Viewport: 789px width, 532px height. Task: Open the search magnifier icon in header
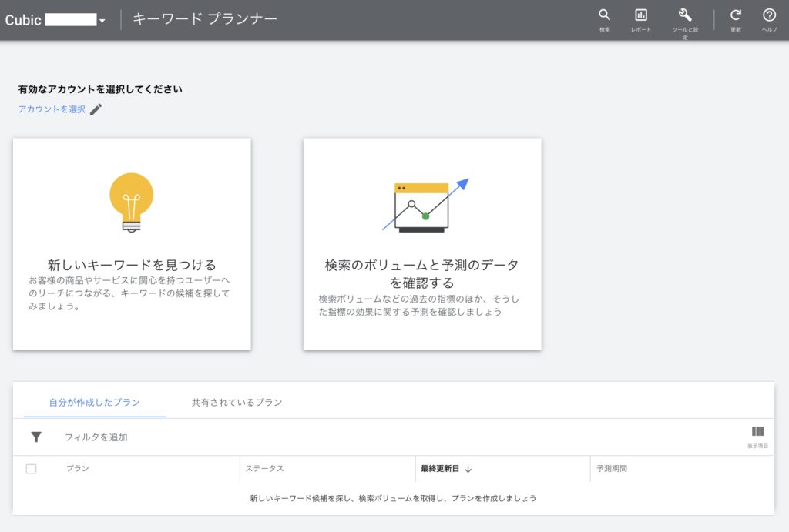pyautogui.click(x=604, y=15)
